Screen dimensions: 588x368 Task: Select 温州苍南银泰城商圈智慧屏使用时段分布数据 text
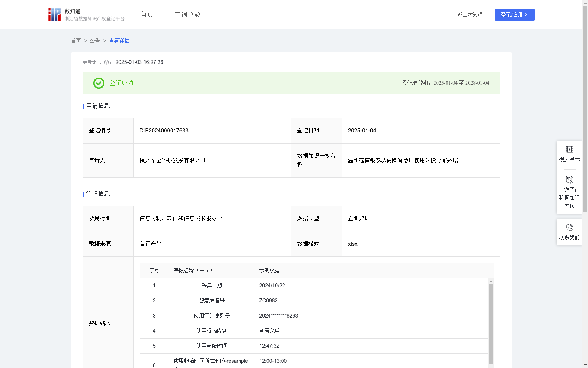pos(403,160)
